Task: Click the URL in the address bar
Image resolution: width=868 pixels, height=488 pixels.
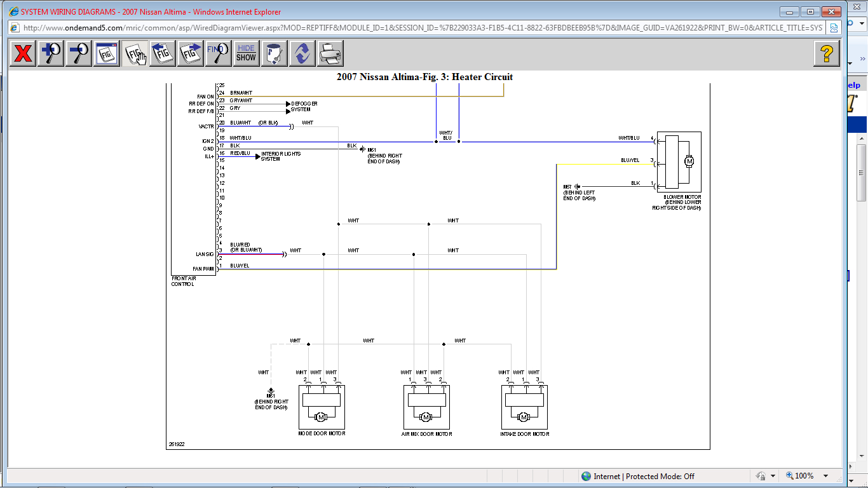Action: click(423, 27)
